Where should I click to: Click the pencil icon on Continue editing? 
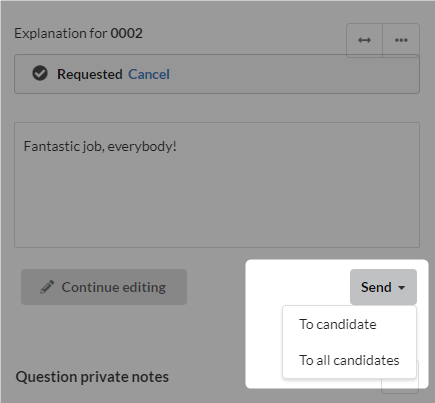pos(47,287)
